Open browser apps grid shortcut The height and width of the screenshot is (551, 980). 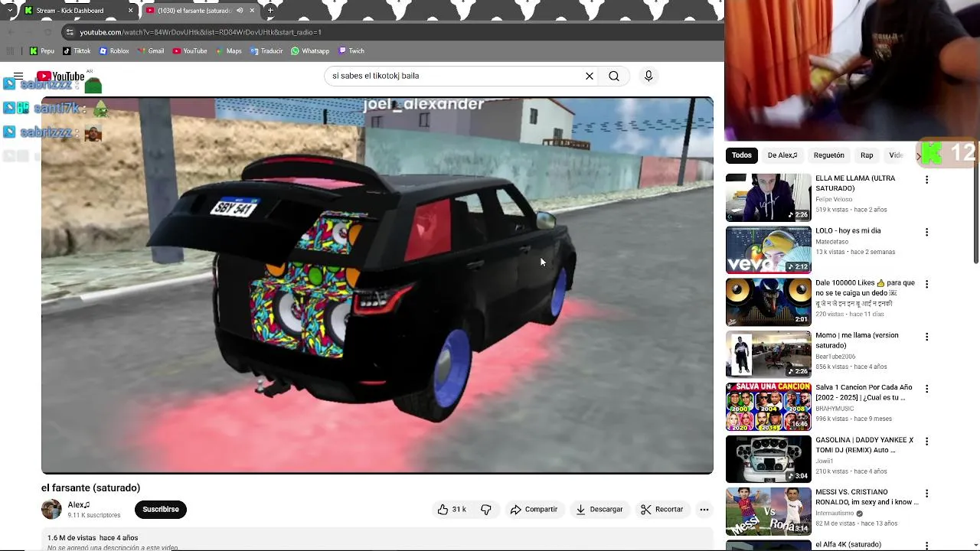coord(10,51)
